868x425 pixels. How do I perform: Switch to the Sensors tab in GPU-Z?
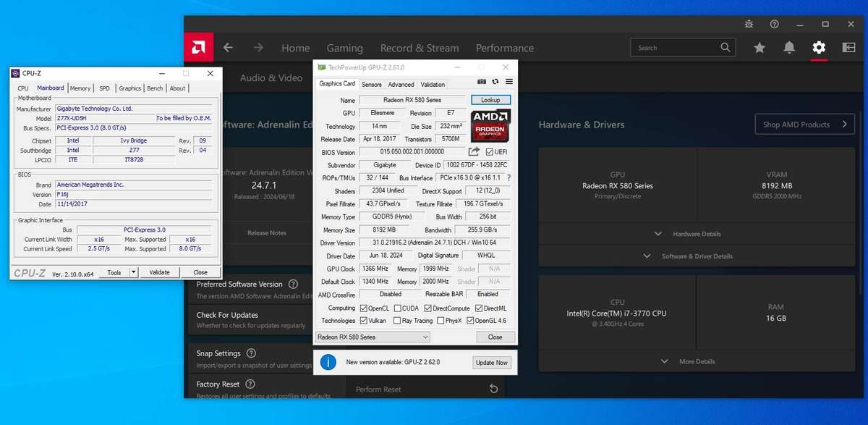click(x=372, y=85)
